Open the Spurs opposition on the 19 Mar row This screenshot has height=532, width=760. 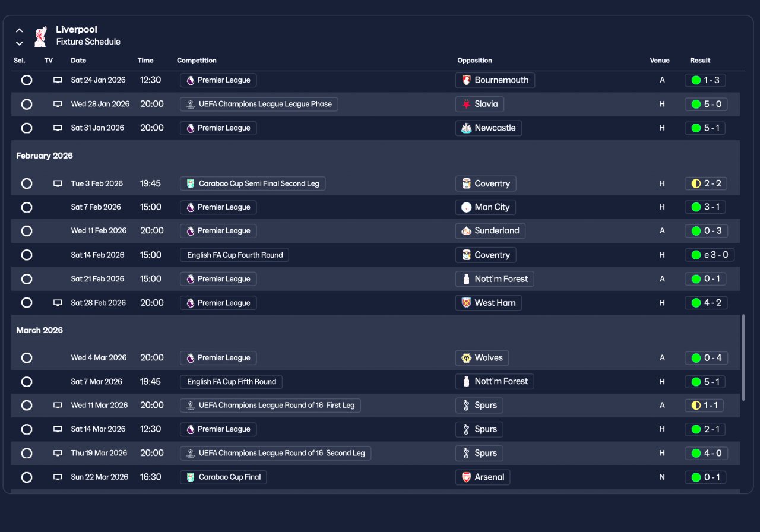point(480,453)
